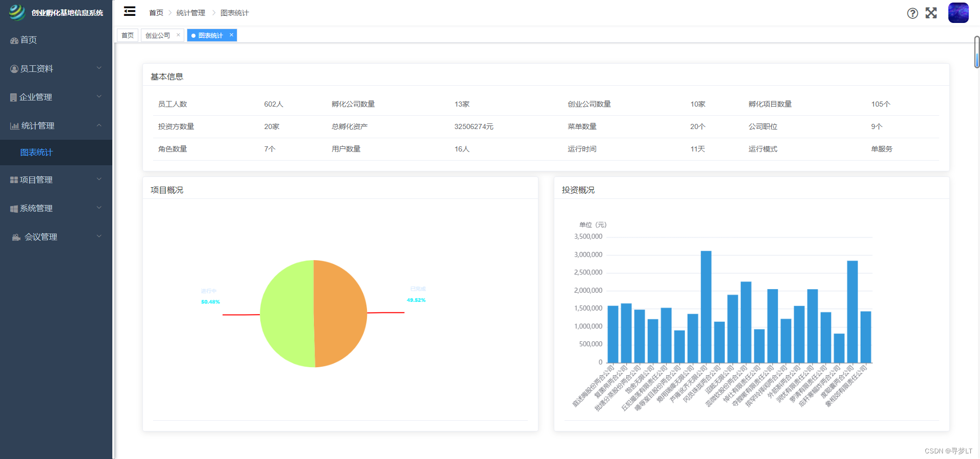Click the 602人 employee count
The width and height of the screenshot is (980, 459).
coord(274,104)
